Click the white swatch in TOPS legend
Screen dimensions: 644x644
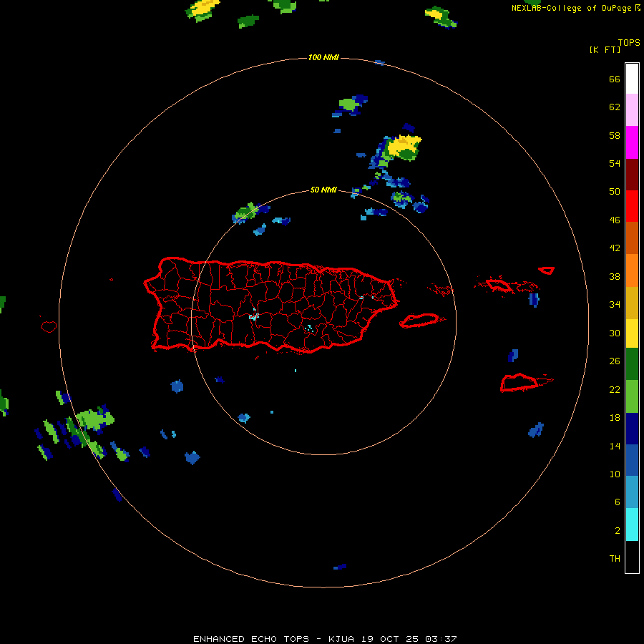[632, 79]
